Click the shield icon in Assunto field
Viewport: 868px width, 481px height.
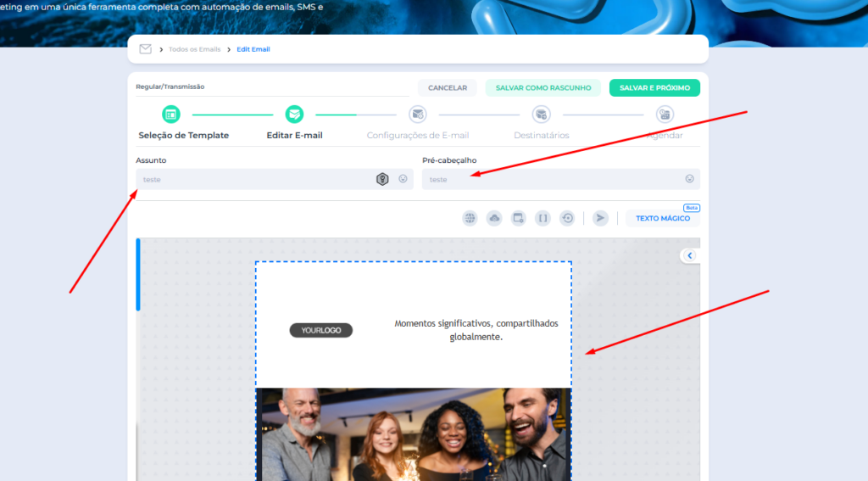click(x=382, y=179)
